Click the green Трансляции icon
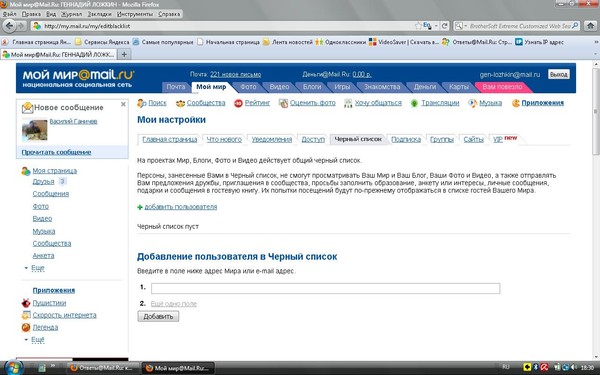The width and height of the screenshot is (600, 375). pyautogui.click(x=414, y=103)
